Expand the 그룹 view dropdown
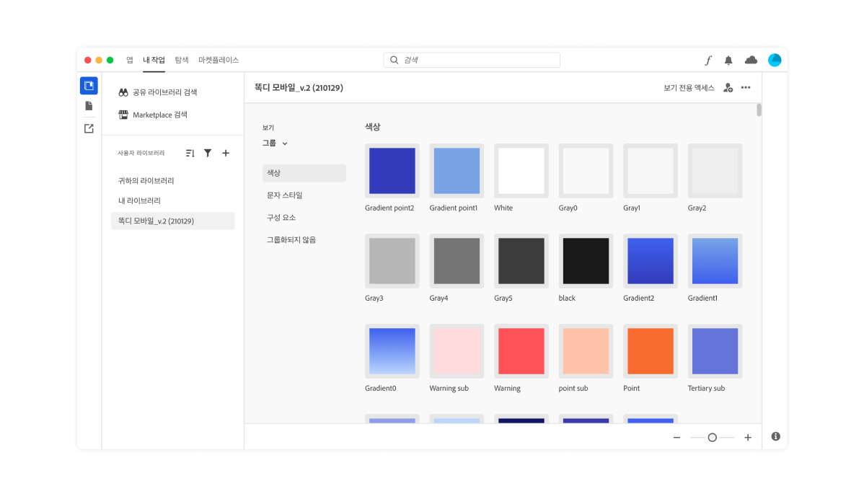 (x=275, y=143)
